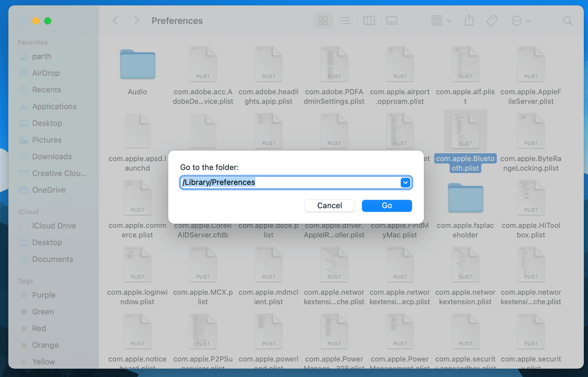Go back with the left chevron
The image size is (588, 377).
115,21
